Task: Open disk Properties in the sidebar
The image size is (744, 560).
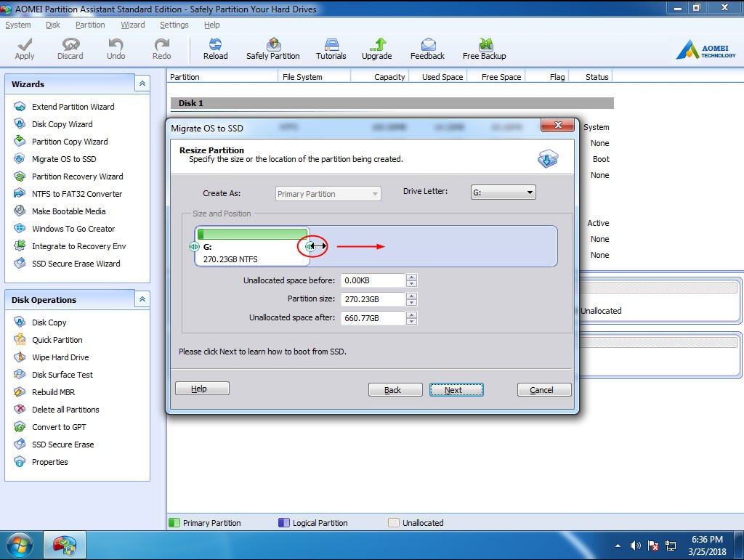Action: 50,462
